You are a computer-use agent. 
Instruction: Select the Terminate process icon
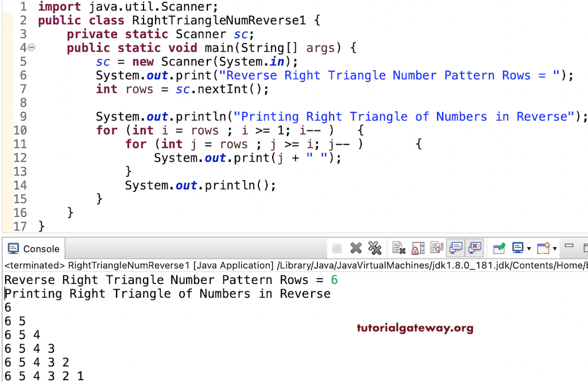[x=336, y=248]
